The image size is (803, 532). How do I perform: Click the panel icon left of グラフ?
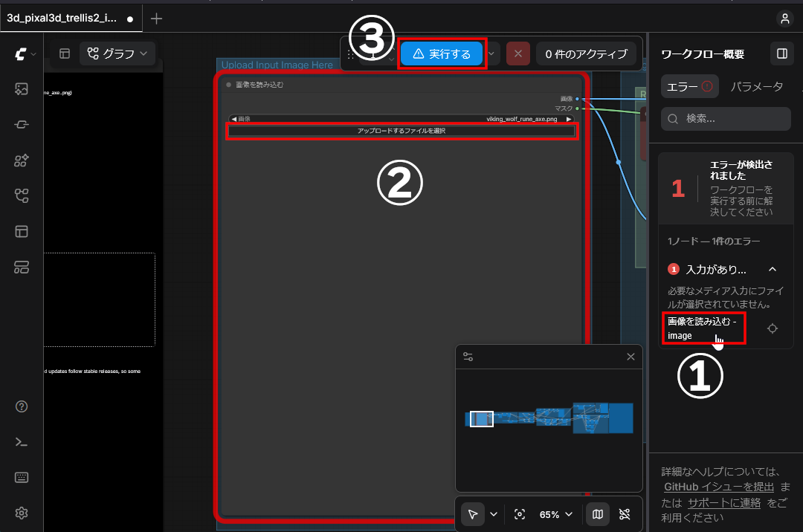coord(65,53)
